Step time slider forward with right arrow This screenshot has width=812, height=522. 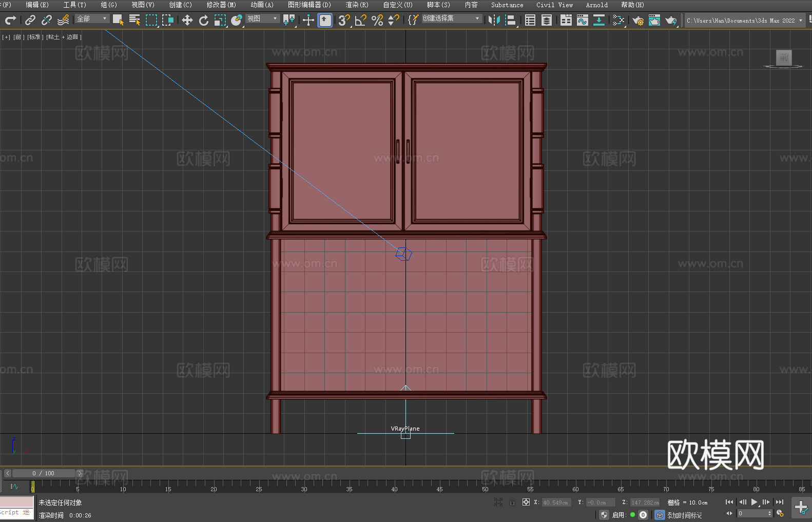pos(80,473)
